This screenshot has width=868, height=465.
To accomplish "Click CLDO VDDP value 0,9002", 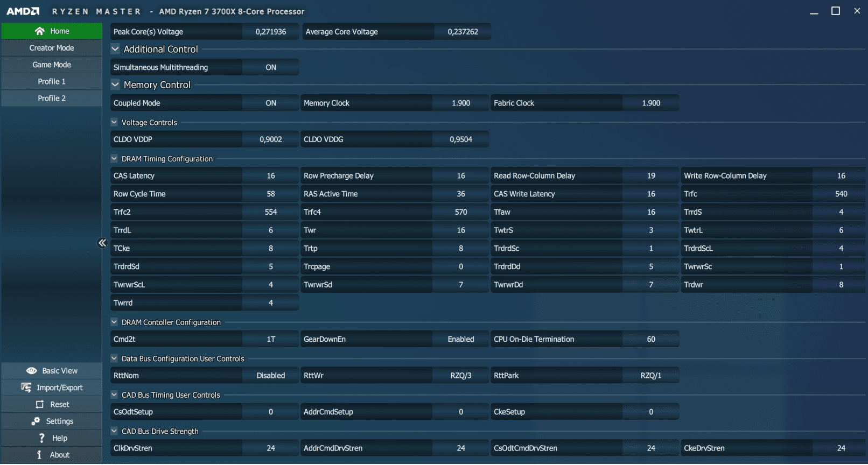I will click(271, 139).
